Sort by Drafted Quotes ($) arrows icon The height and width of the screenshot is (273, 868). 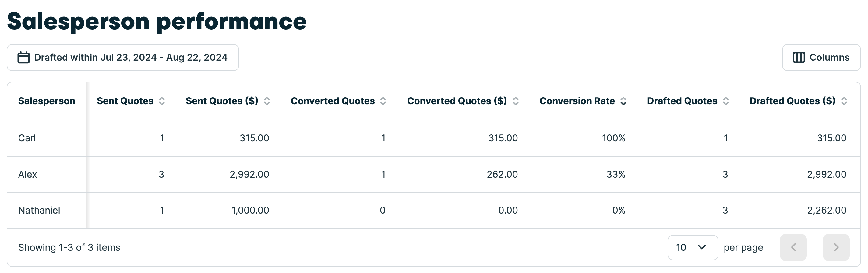(844, 101)
